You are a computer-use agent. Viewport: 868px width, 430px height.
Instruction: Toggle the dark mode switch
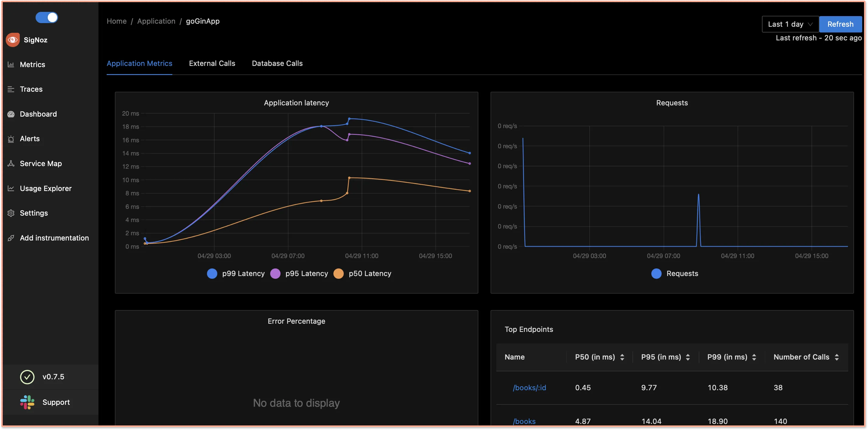point(46,17)
